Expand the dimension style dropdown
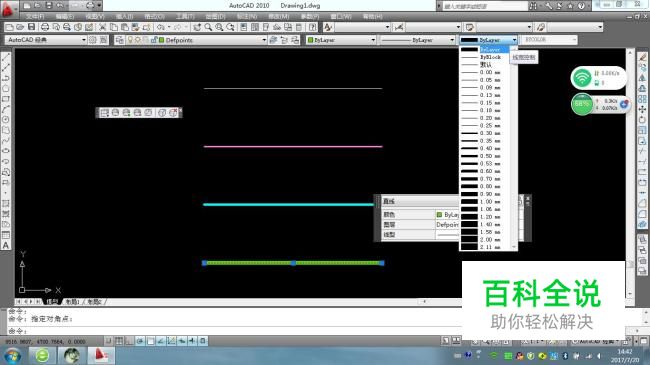This screenshot has height=365, width=650. [458, 27]
